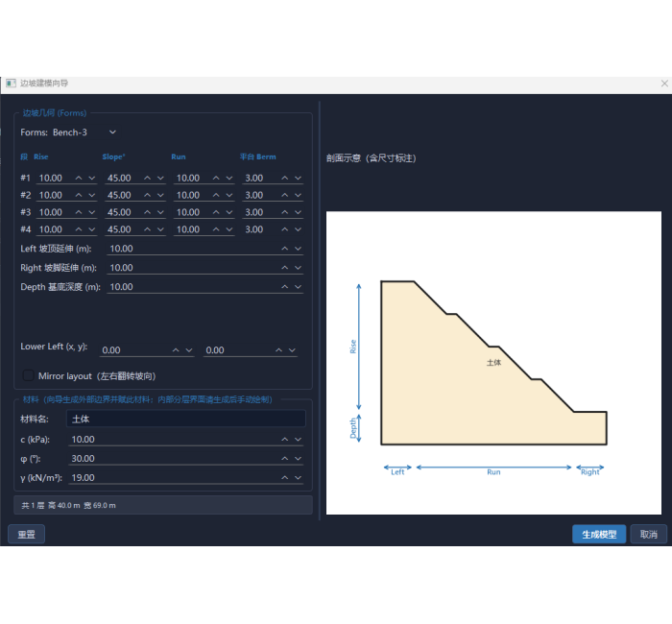Decrease Slope value for segment #1
The width and height of the screenshot is (672, 624).
pos(160,178)
